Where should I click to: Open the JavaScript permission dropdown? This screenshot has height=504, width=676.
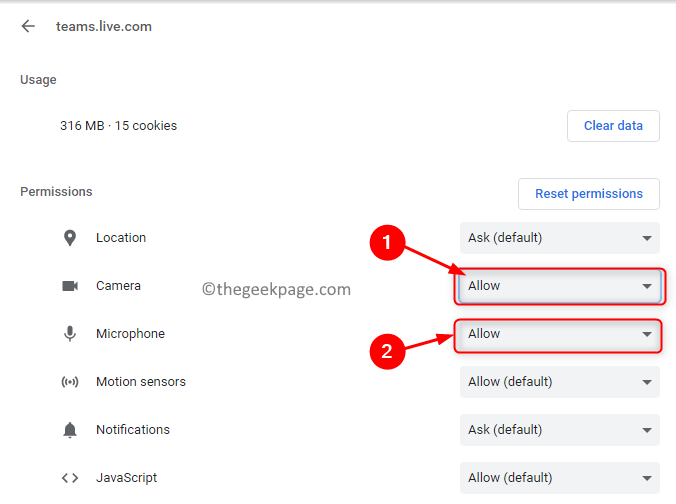click(560, 478)
